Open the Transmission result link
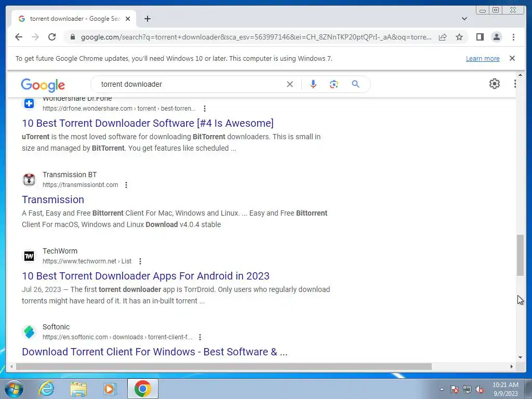 point(53,199)
